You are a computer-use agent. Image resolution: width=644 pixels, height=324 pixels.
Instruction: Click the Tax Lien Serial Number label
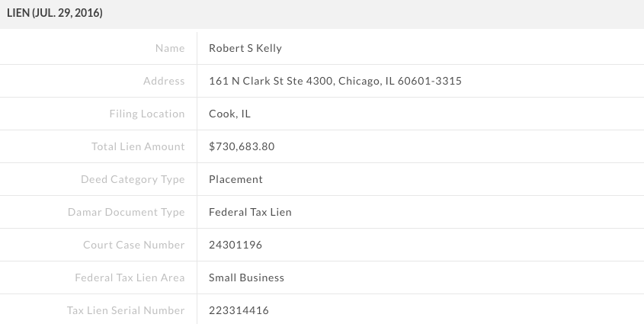point(126,310)
